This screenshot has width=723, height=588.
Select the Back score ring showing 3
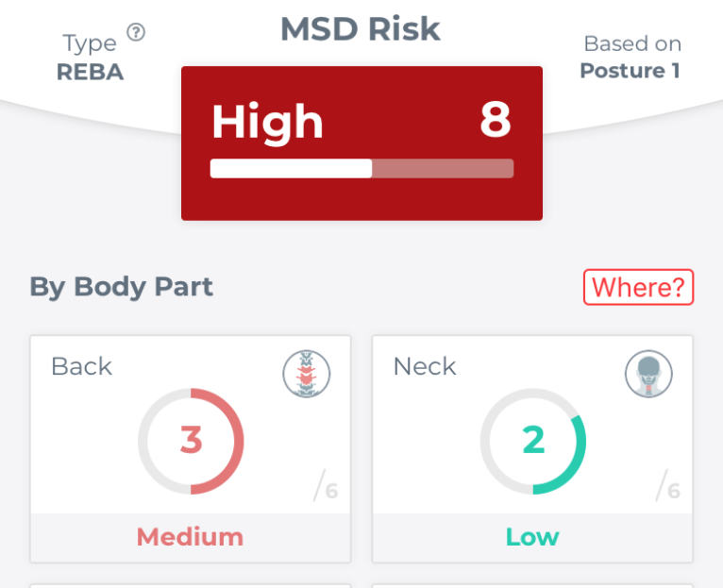click(191, 441)
